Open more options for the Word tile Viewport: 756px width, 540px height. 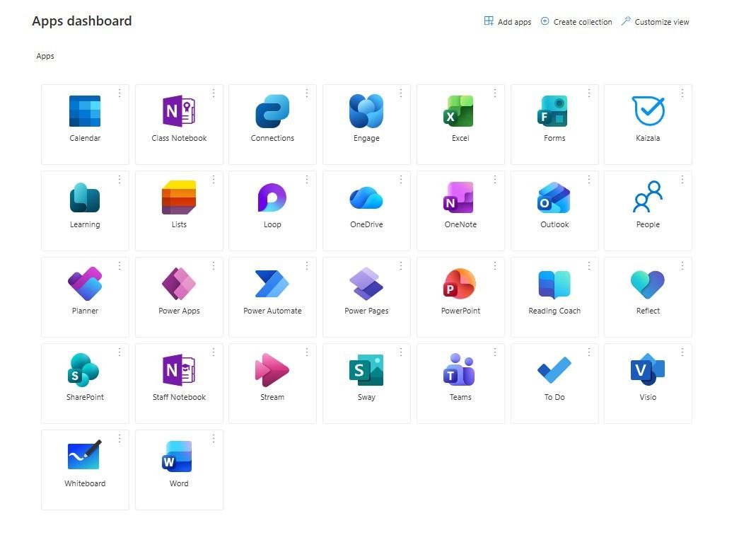pyautogui.click(x=213, y=438)
